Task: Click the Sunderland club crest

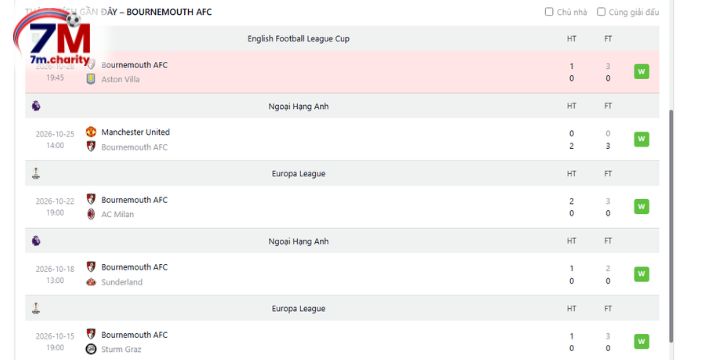Action: [91, 282]
